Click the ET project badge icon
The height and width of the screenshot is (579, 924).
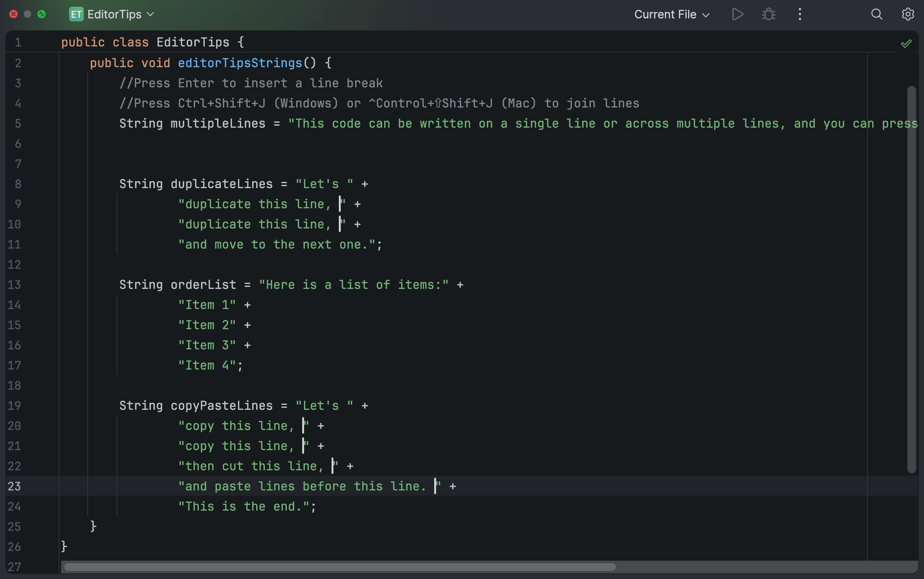76,15
